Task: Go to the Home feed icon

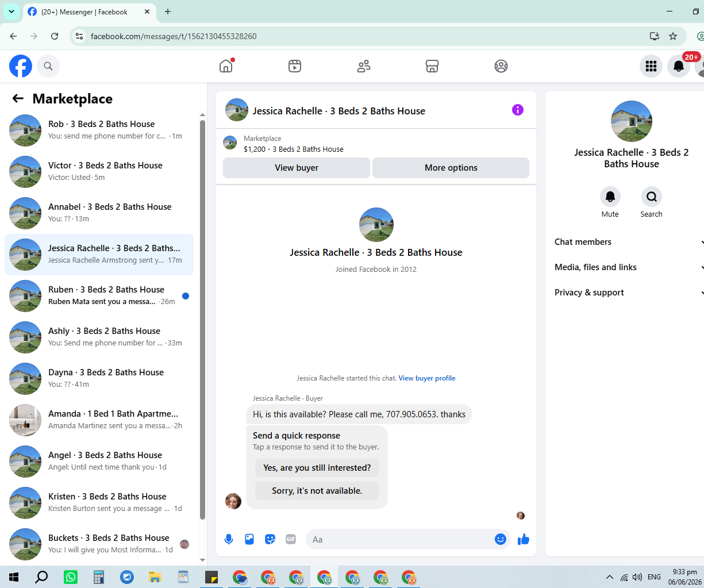Action: click(226, 66)
